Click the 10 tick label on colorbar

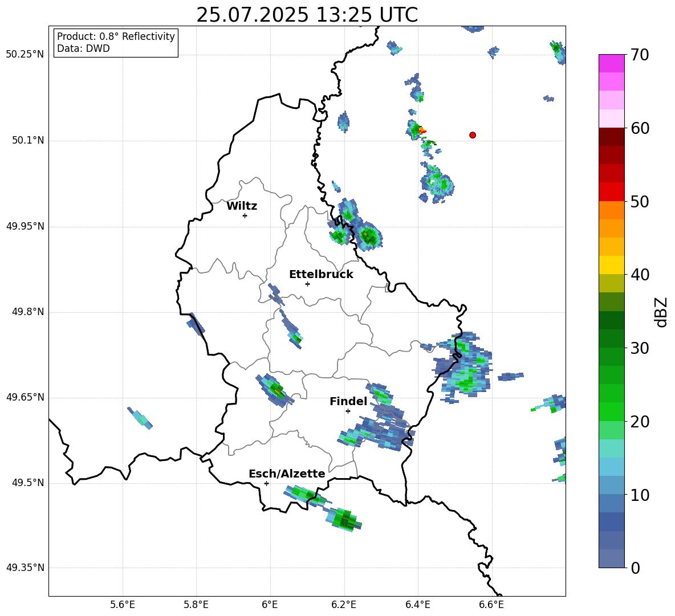(x=640, y=495)
